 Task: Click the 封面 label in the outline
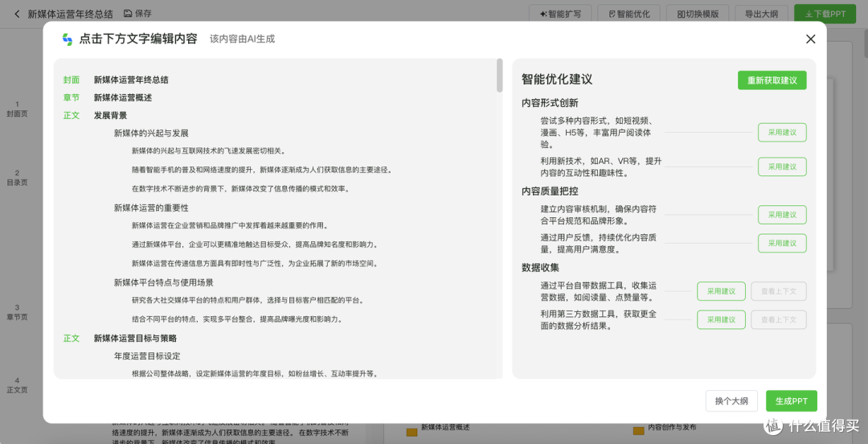[72, 80]
